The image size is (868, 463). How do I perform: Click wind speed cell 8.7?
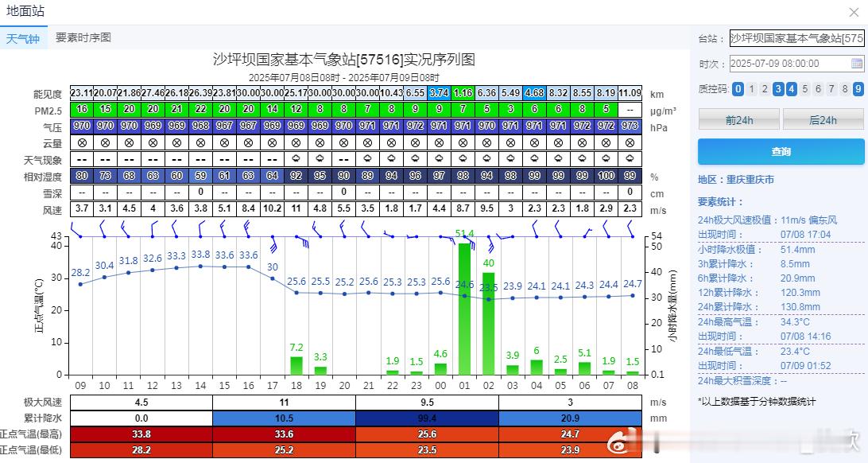coord(463,208)
